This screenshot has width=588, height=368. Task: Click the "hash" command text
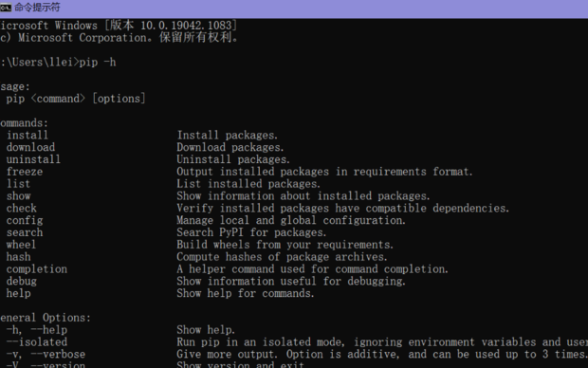coord(18,257)
